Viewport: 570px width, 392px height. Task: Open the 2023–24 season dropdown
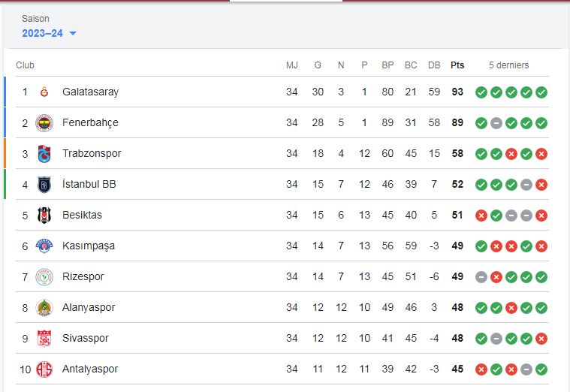50,33
